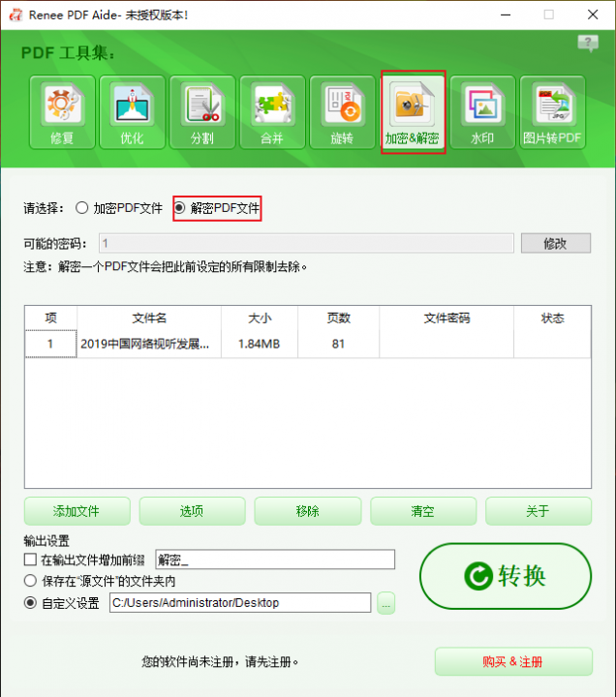616x697 pixels.
Task: Click the 文件名 column header
Action: pyautogui.click(x=149, y=318)
